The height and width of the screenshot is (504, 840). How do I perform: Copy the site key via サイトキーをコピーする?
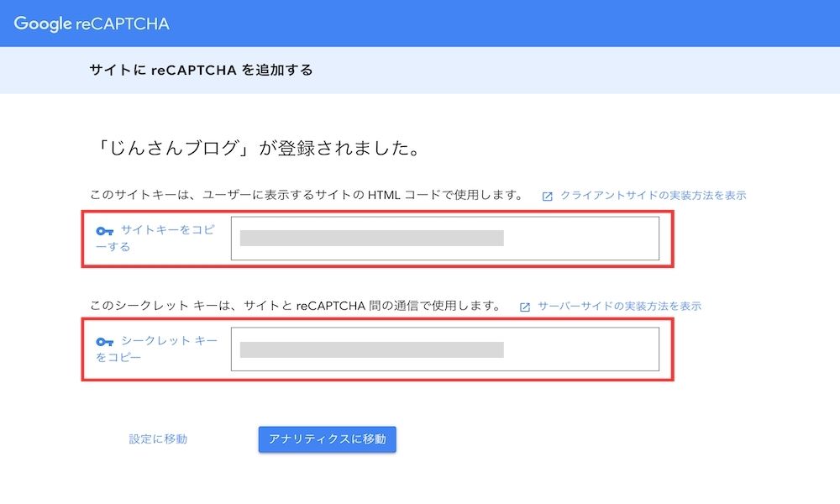pyautogui.click(x=156, y=239)
